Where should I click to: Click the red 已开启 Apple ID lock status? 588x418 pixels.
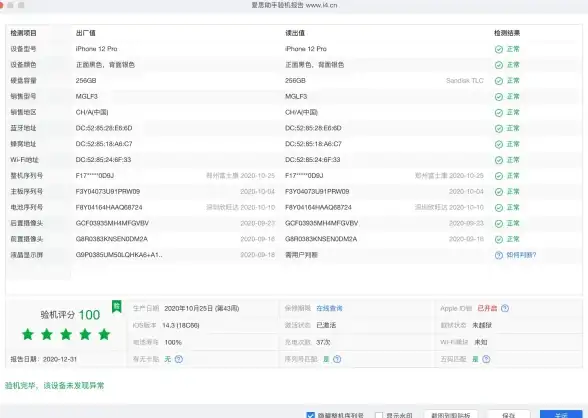487,308
